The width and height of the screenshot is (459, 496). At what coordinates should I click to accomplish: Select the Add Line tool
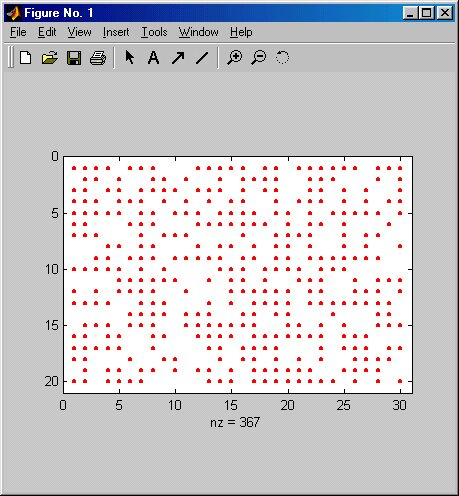pyautogui.click(x=202, y=58)
